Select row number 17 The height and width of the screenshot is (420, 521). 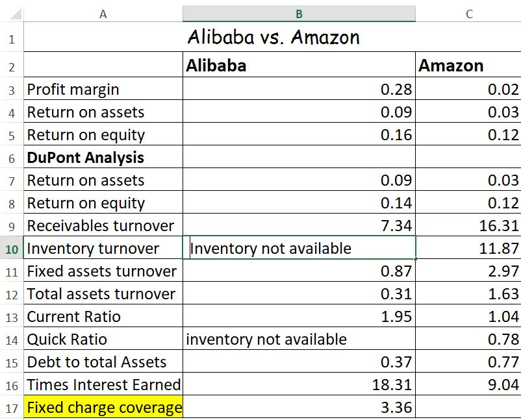coord(12,407)
